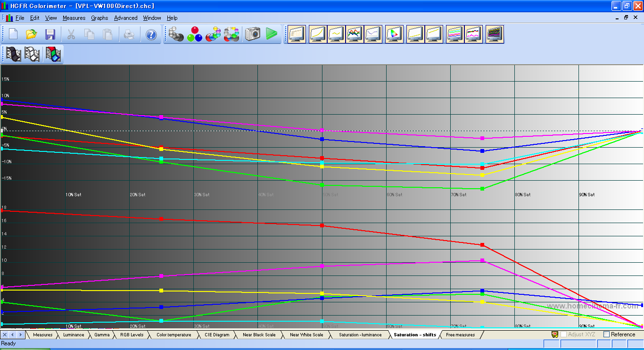Save the file using the floppy icon
The height and width of the screenshot is (350, 644).
tap(50, 34)
